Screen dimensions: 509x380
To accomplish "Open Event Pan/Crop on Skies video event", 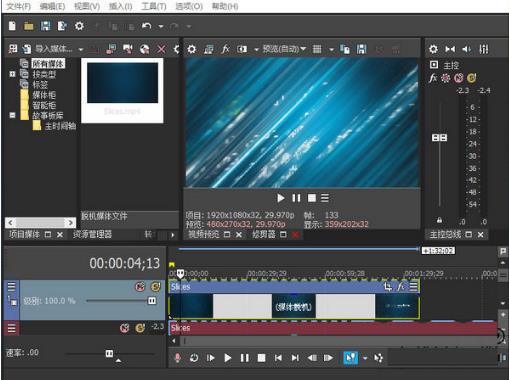I will click(x=388, y=287).
